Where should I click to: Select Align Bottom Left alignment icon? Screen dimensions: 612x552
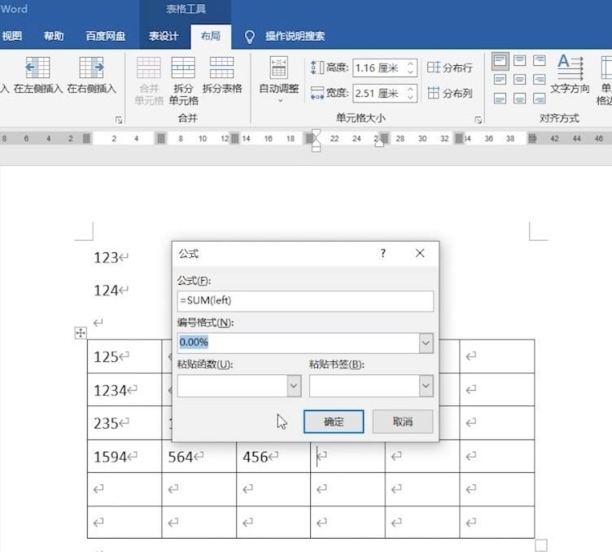pyautogui.click(x=500, y=98)
